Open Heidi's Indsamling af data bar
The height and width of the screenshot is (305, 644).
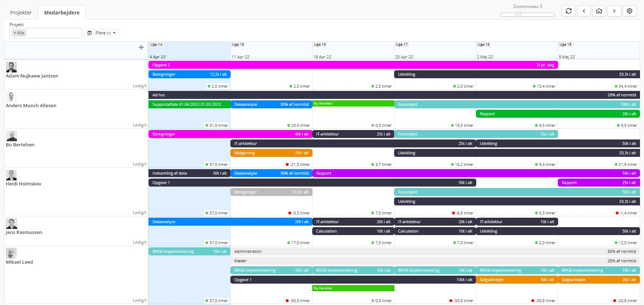[189, 173]
